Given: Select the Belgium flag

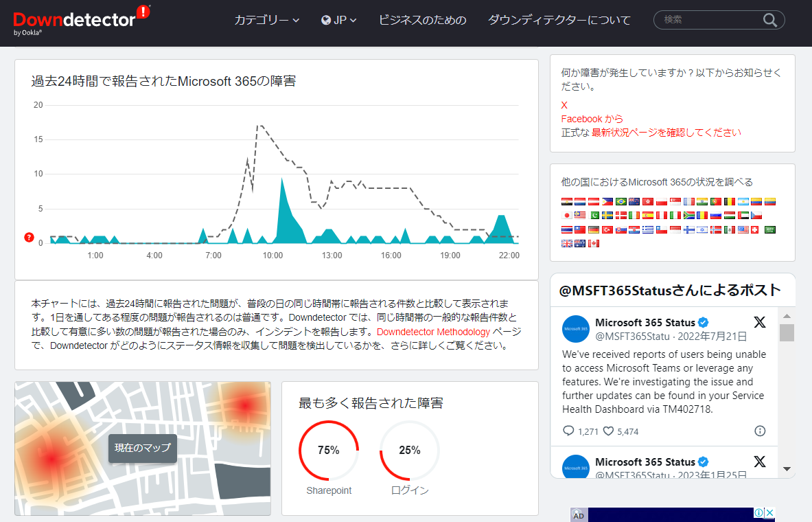Looking at the screenshot, I should pos(730,202).
